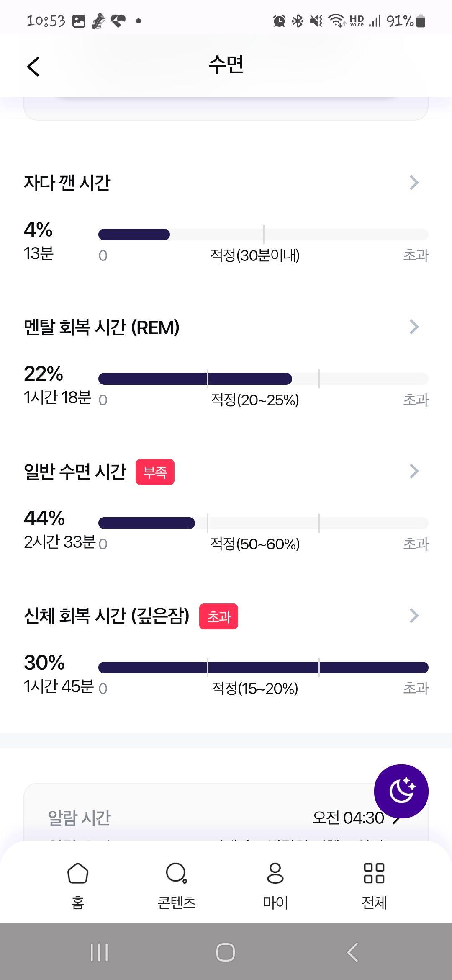Click the 초과 red badge
The width and height of the screenshot is (452, 980).
[218, 616]
